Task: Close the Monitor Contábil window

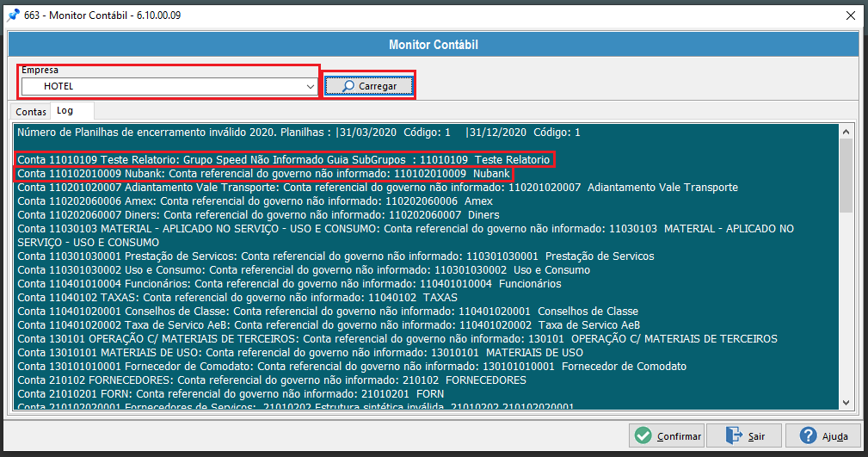Action: [851, 15]
